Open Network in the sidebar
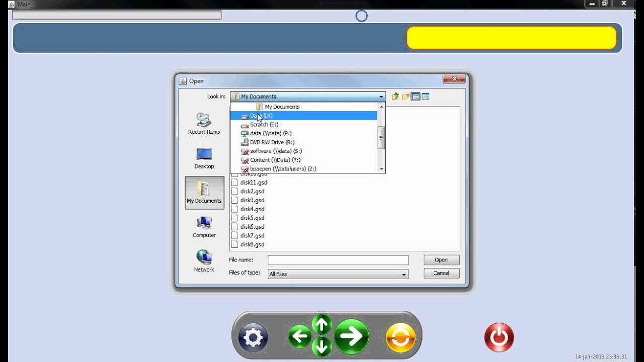The height and width of the screenshot is (362, 644). tap(204, 261)
